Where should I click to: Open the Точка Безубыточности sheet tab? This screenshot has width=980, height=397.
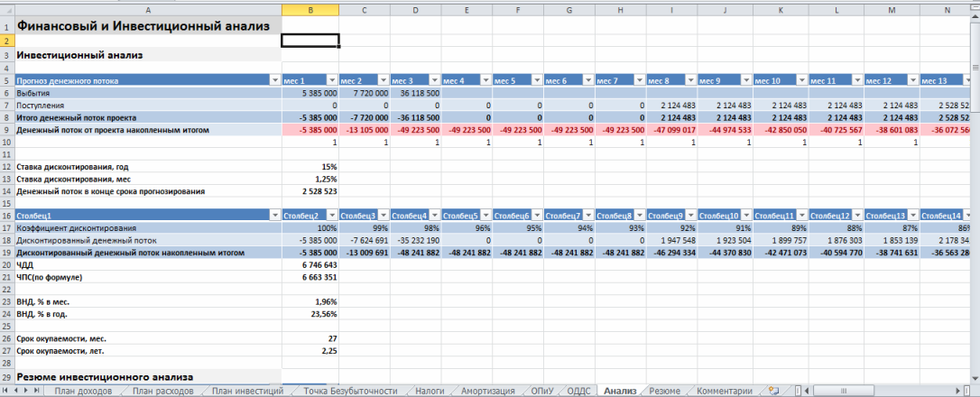point(350,391)
